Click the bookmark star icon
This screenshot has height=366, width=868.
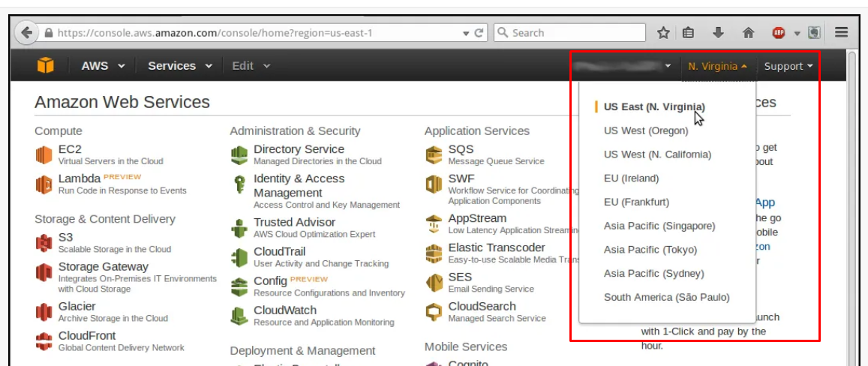[663, 33]
